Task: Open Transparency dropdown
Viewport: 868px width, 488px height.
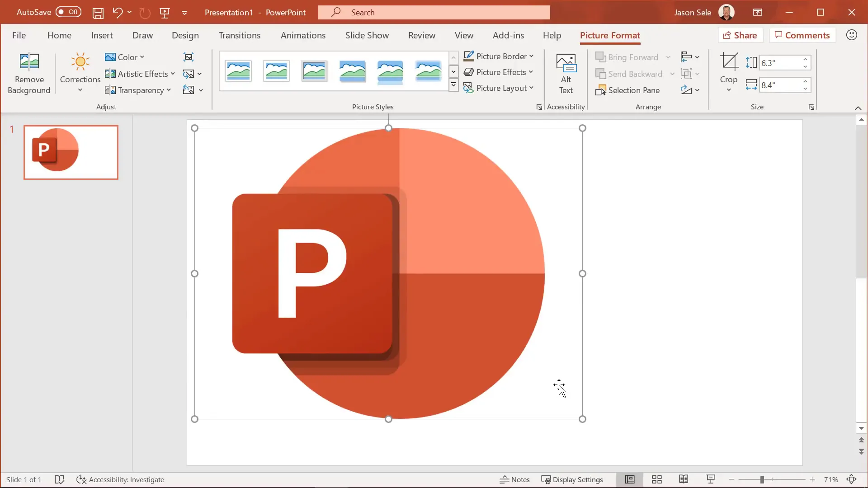Action: coord(138,90)
